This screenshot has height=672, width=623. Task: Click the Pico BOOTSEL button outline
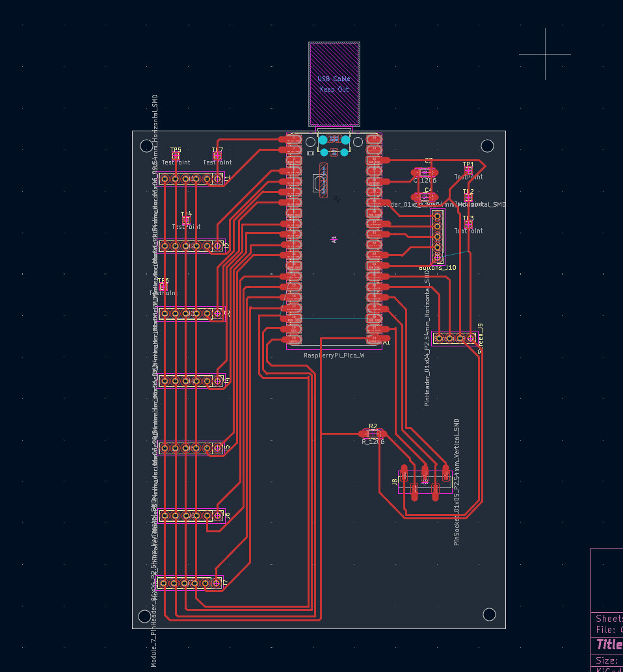pyautogui.click(x=319, y=183)
